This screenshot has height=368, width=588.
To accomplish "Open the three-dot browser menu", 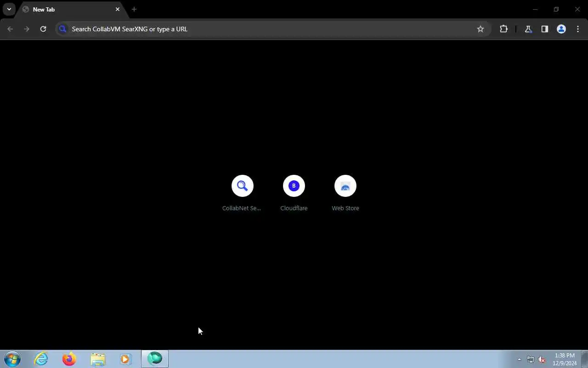I will (x=578, y=29).
